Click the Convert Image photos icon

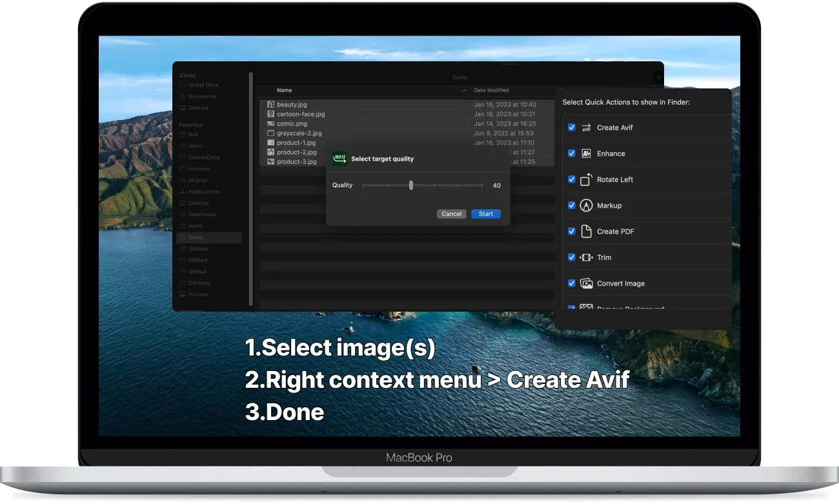pyautogui.click(x=586, y=283)
